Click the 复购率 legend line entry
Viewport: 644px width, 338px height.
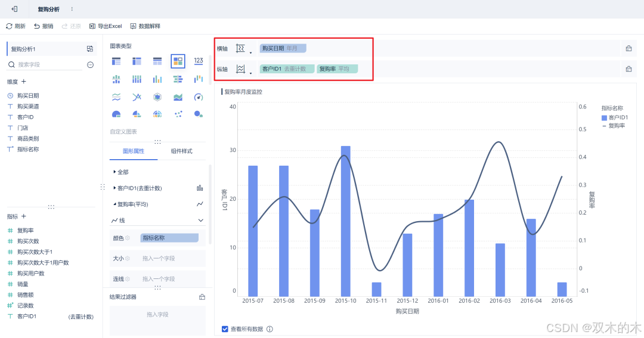(614, 126)
